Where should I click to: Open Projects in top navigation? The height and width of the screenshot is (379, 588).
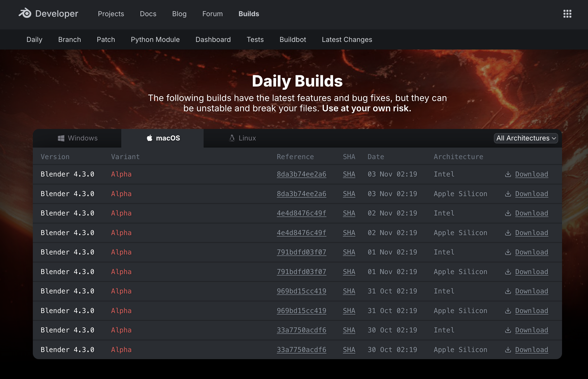click(x=111, y=14)
